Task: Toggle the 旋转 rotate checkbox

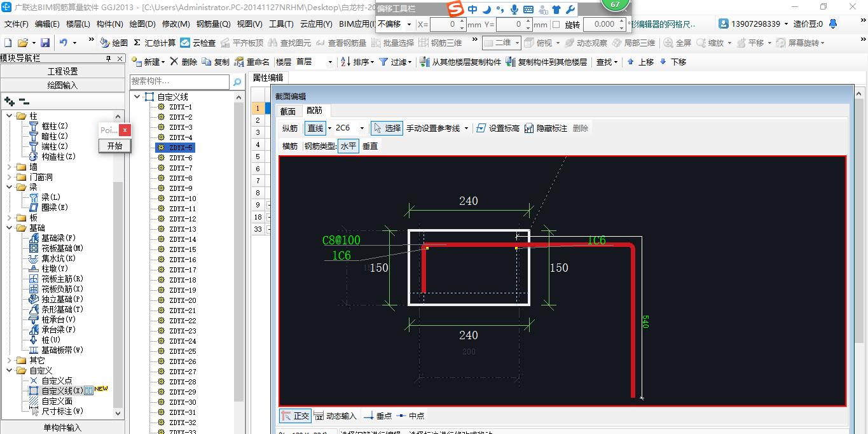Action: click(x=556, y=24)
